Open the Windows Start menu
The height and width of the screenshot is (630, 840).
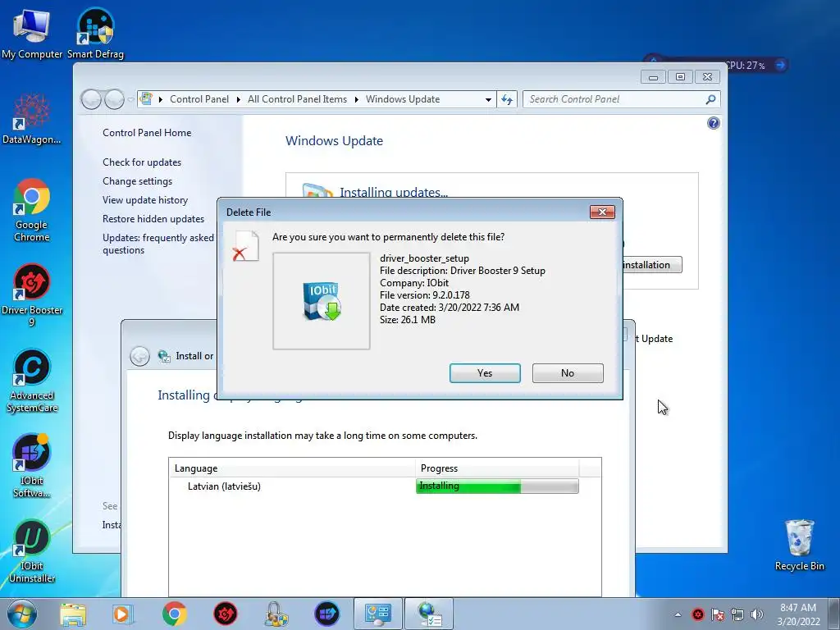tap(22, 614)
